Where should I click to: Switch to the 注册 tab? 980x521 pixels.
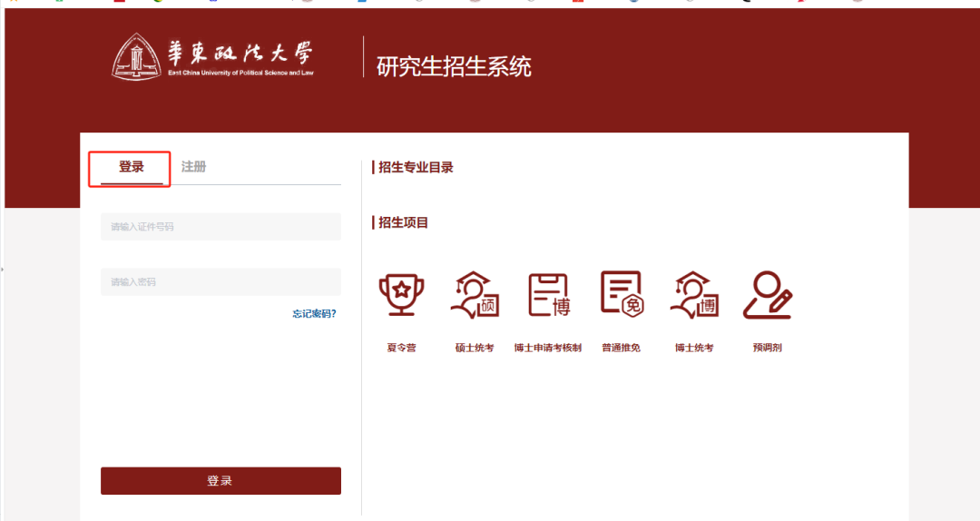coord(193,167)
